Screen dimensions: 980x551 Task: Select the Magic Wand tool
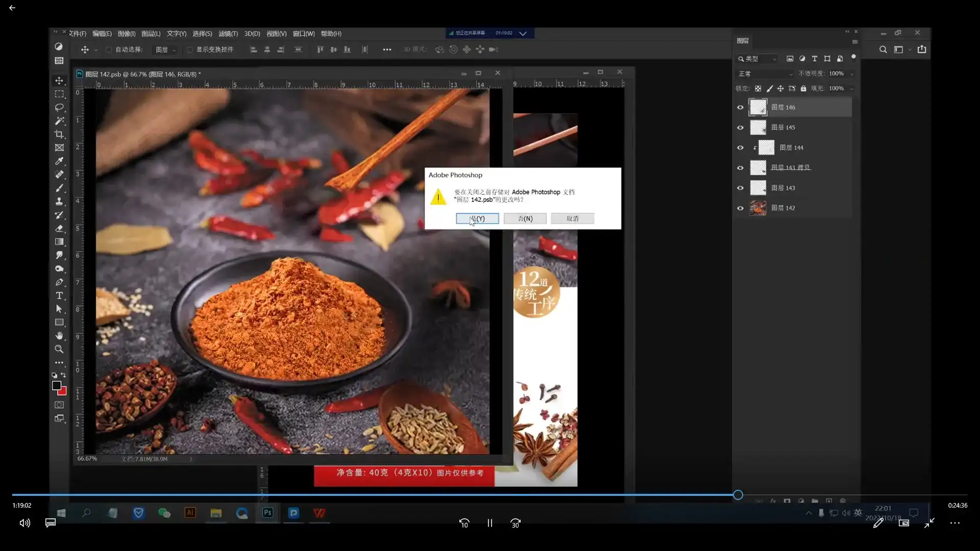coord(59,121)
